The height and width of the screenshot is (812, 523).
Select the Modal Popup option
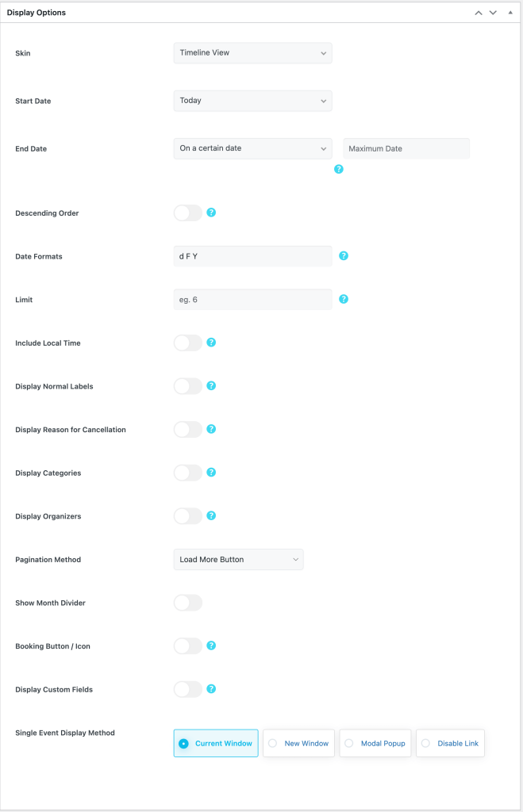pos(375,743)
